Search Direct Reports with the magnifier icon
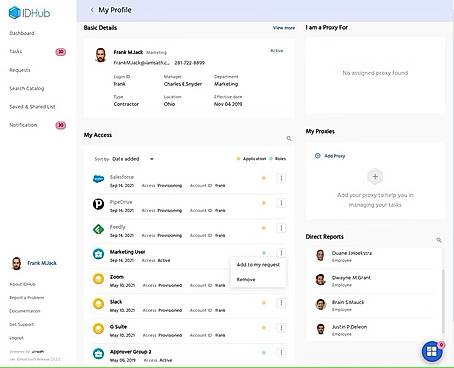 (439, 240)
